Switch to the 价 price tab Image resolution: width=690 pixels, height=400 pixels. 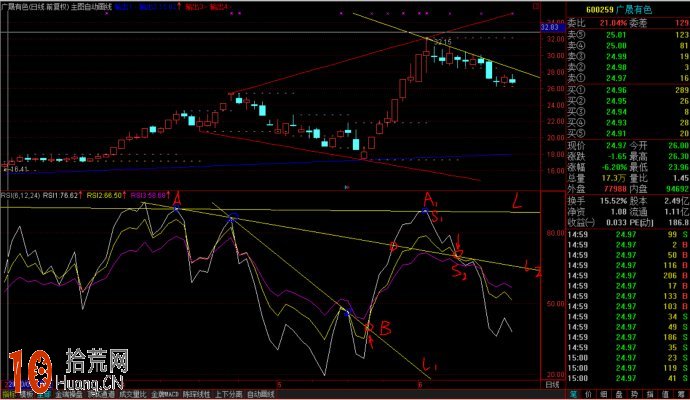[x=588, y=394]
